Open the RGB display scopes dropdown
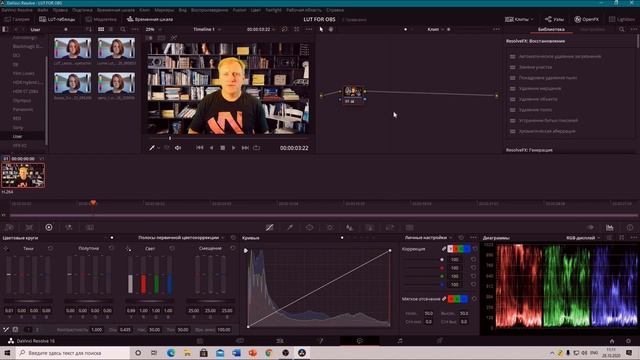 (x=583, y=238)
